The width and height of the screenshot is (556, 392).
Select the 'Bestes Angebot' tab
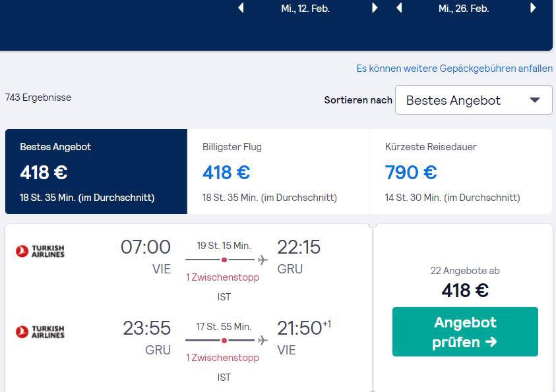tap(96, 171)
